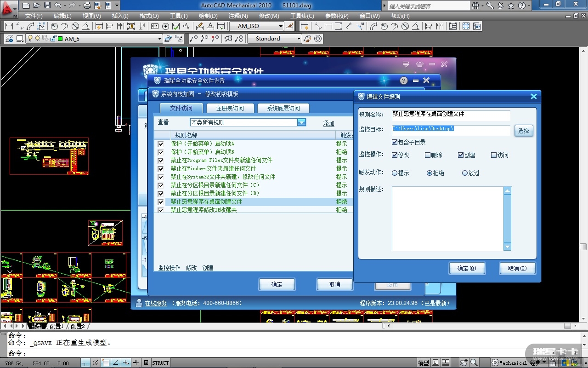This screenshot has width=588, height=368.
Task: Open the AM_5 layer dropdown
Action: tap(159, 39)
